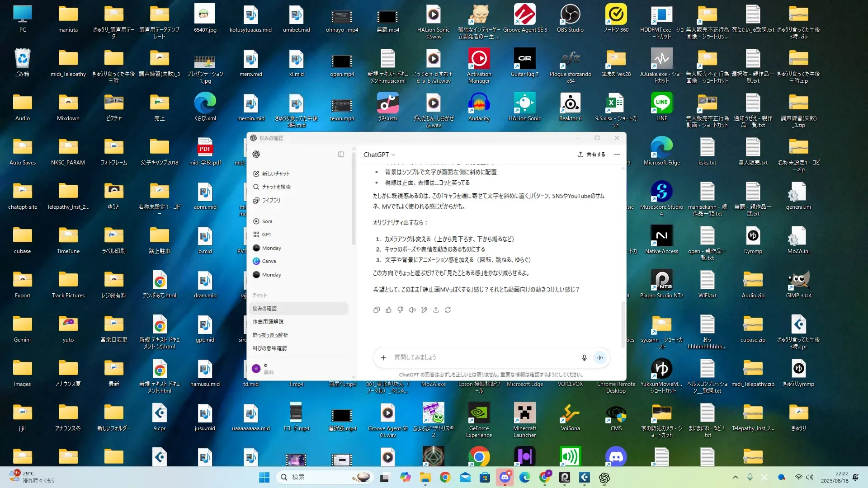The image size is (868, 488).
Task: Click the read aloud speaker icon
Action: click(412, 310)
